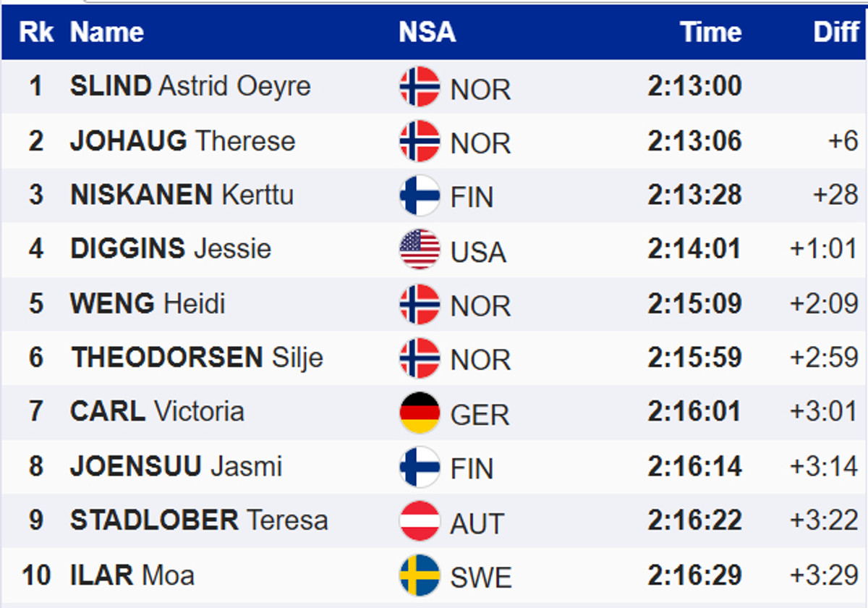The image size is (868, 608).
Task: Open DIGGINS Jessie athlete profile
Action: point(171,249)
